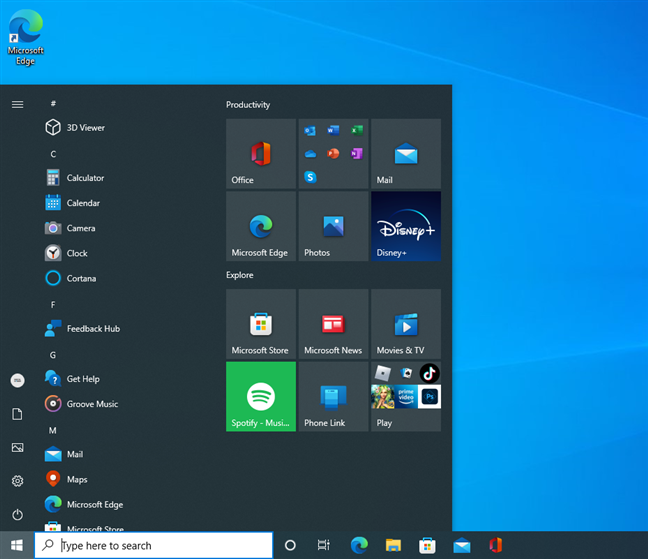The image size is (648, 559).
Task: Select the Microsoft Edge desktop shortcut
Action: (x=26, y=38)
